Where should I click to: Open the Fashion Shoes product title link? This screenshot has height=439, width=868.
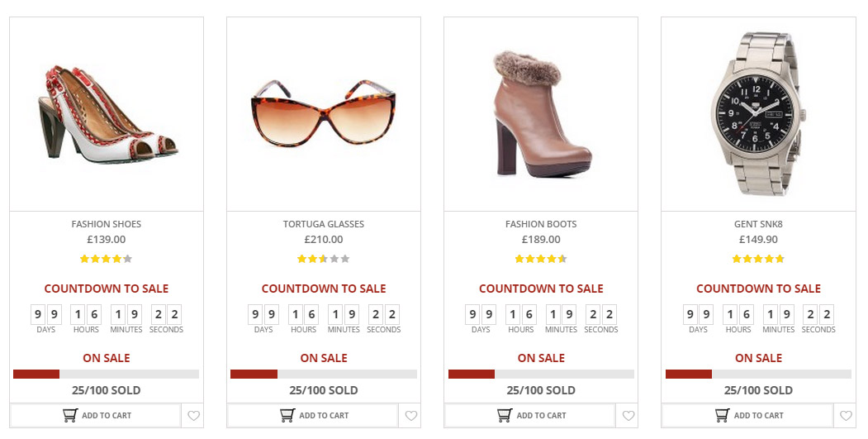[x=106, y=224]
